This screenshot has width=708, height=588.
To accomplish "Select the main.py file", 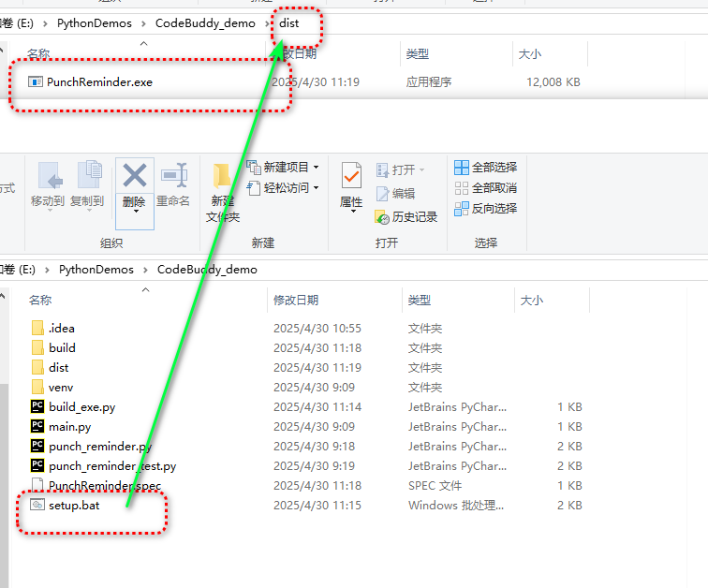I will (x=61, y=426).
